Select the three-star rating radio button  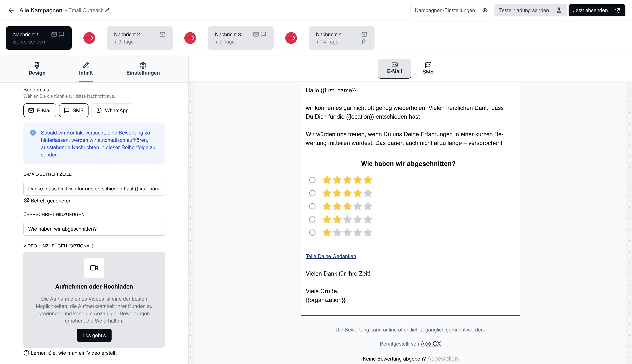tap(312, 206)
